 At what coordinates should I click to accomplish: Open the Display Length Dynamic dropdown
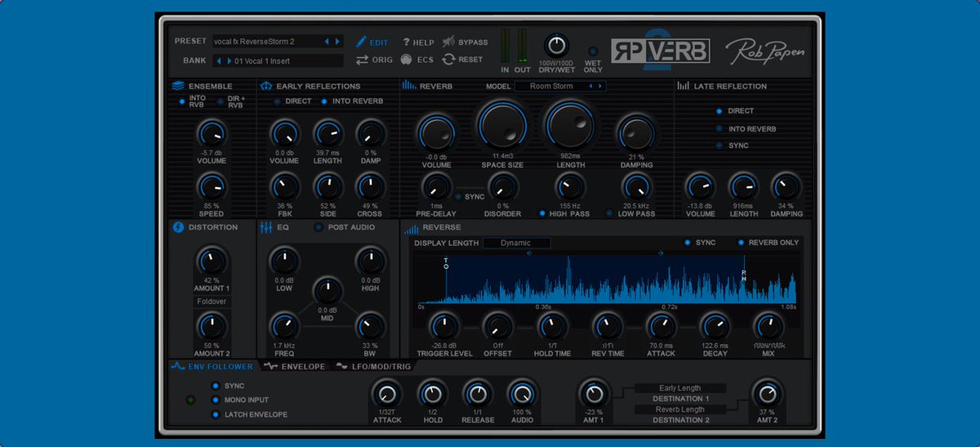pyautogui.click(x=516, y=243)
